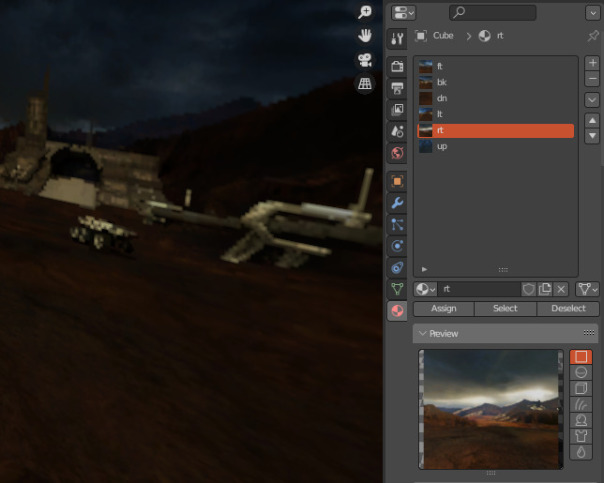Viewport: 604px width, 483px height.
Task: Open the Object Data mesh tab
Action: point(397,289)
